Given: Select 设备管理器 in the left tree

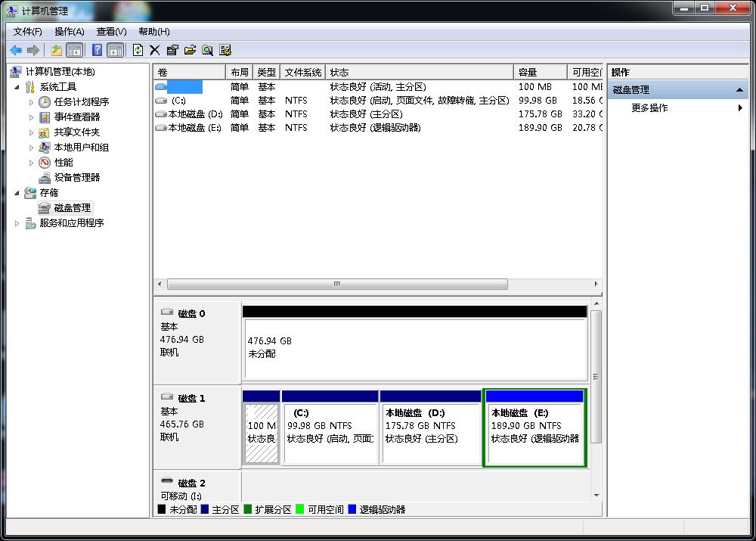Looking at the screenshot, I should click(x=76, y=178).
